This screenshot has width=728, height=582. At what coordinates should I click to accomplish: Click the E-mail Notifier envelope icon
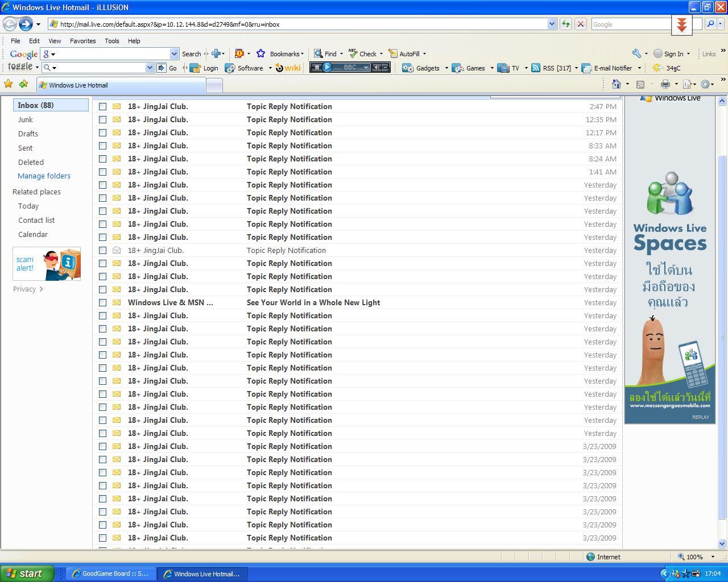(x=586, y=68)
